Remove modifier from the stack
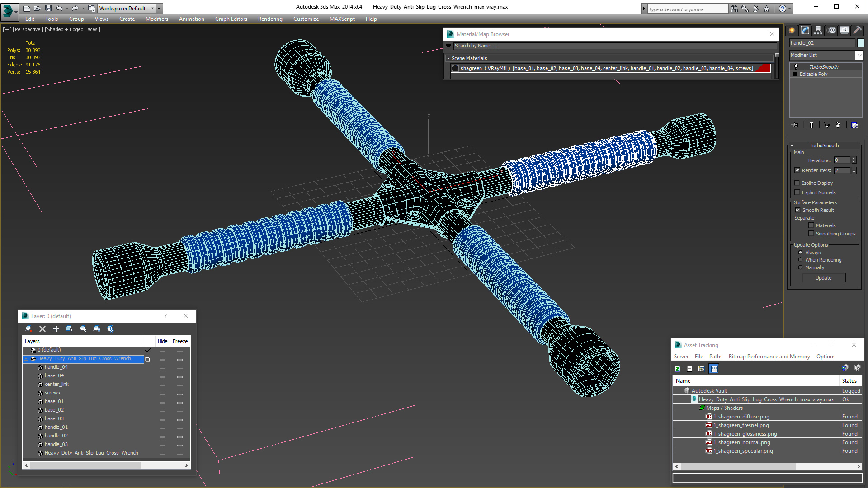868x488 pixels. pos(838,125)
